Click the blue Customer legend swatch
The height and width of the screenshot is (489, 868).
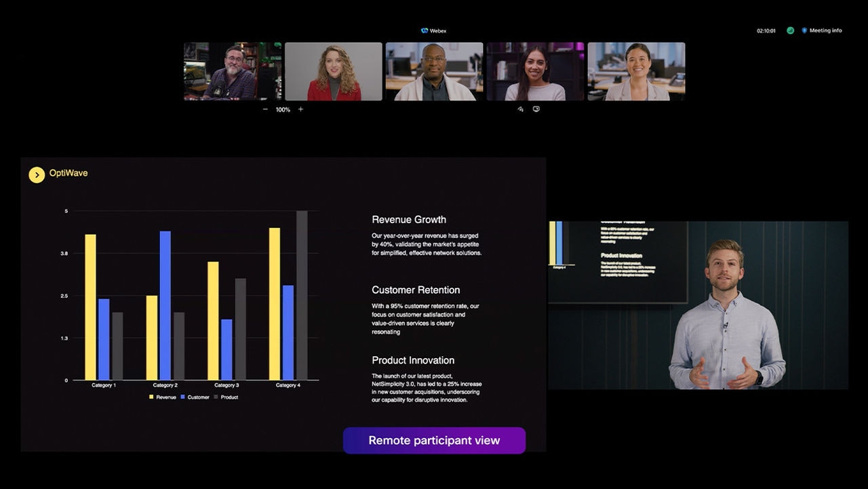[x=183, y=397]
